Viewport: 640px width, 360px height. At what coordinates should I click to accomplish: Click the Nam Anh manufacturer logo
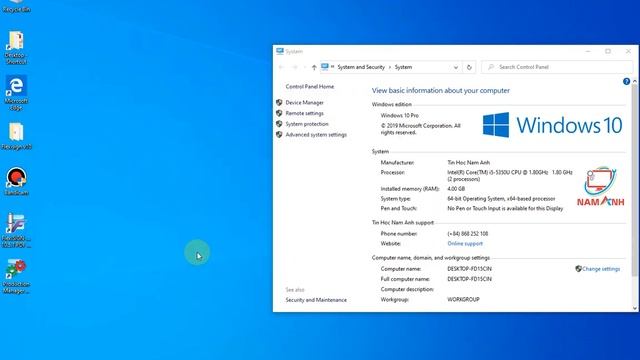600,186
